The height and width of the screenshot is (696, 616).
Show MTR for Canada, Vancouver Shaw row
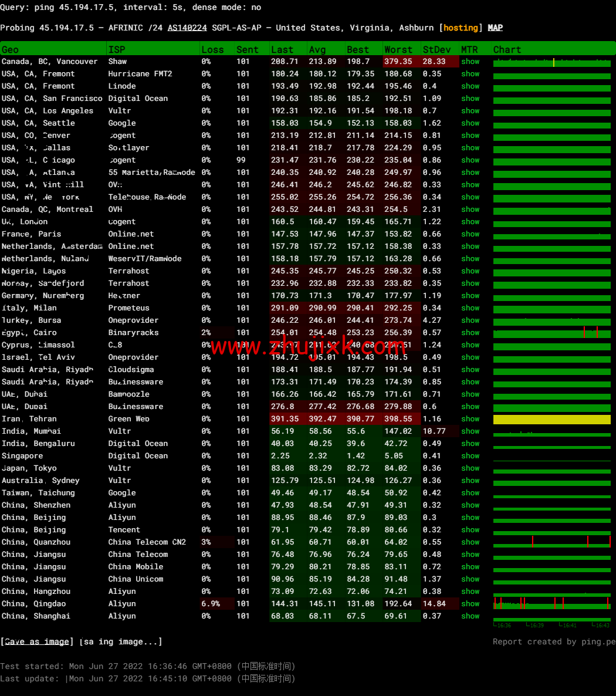click(470, 62)
